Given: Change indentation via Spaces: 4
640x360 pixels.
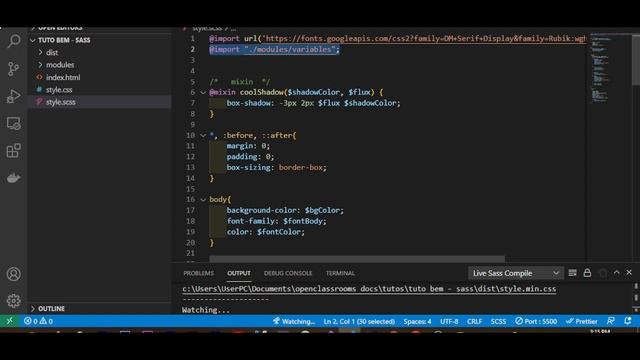Looking at the screenshot, I should [417, 322].
